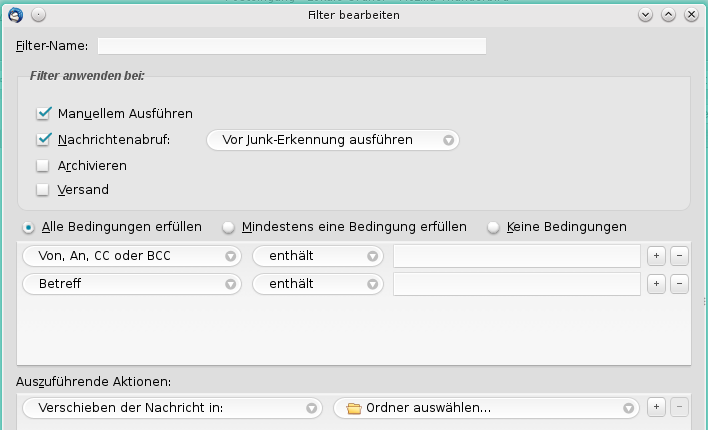Click the pin button beside the Thunderbird icon
This screenshot has height=430, width=708.
[x=38, y=15]
